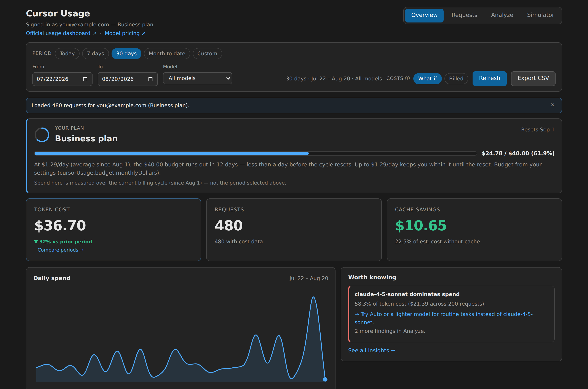Viewport: 588px width, 389px height.
Task: Click '480 with cost data' text
Action: (238, 242)
